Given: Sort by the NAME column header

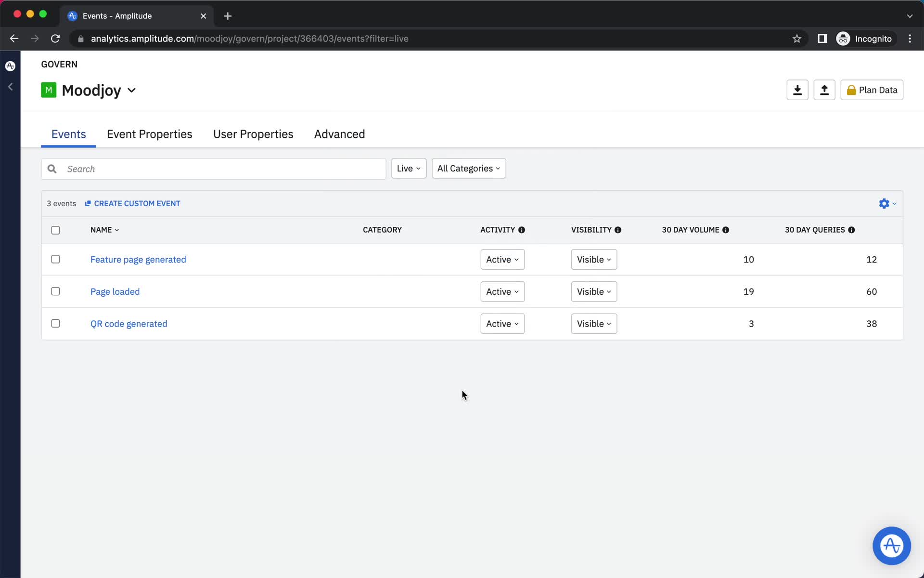Looking at the screenshot, I should (x=104, y=230).
